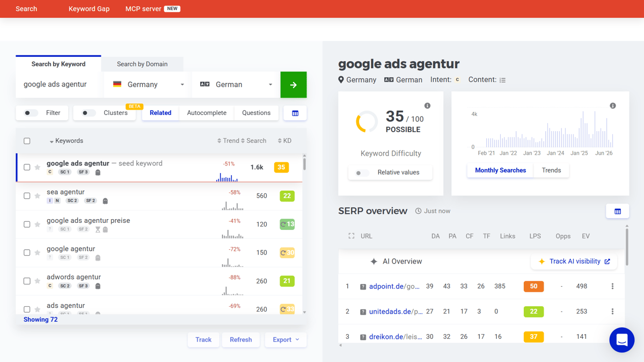644x362 pixels.
Task: Click the Track AI visibility link
Action: 574,262
